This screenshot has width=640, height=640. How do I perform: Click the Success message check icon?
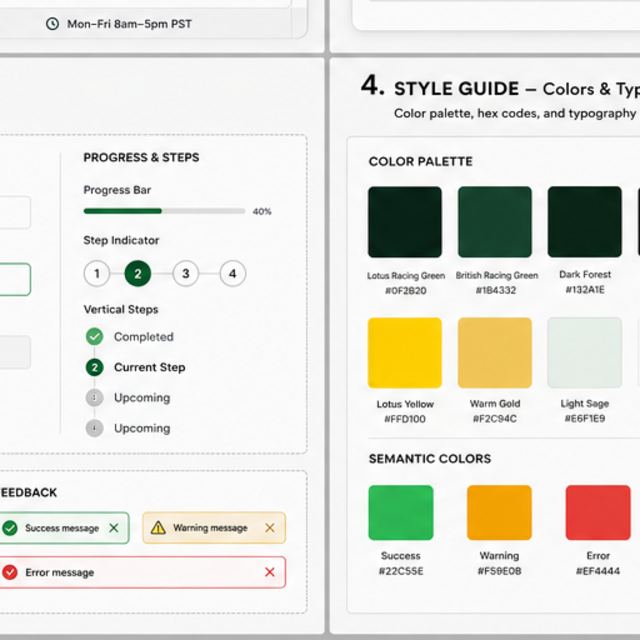coord(10,528)
